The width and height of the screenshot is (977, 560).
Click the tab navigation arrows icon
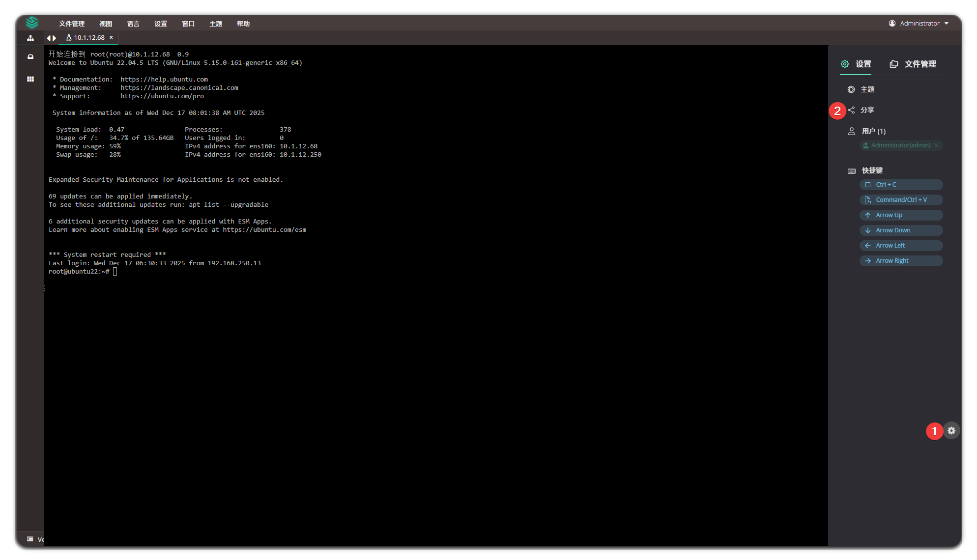(x=51, y=38)
